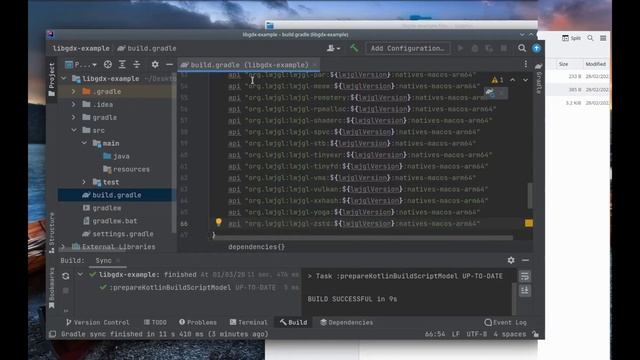Click yellow warning stripe marker in scrollbar
Image resolution: width=640 pixels, height=360 pixels.
(529, 223)
